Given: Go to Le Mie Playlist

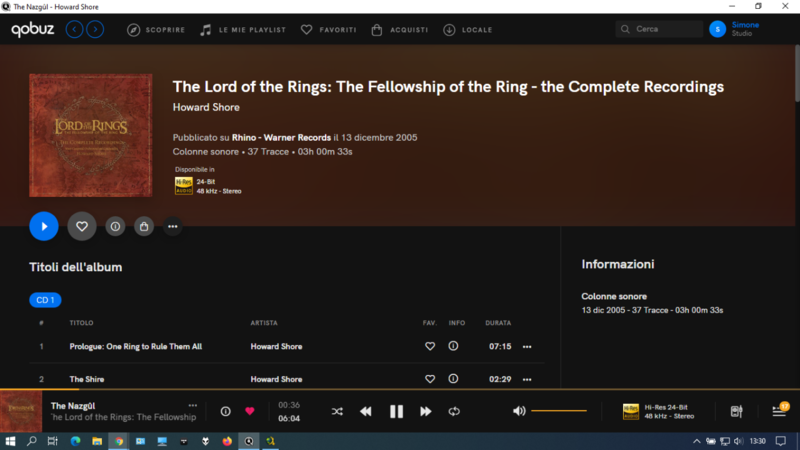Looking at the screenshot, I should click(243, 30).
